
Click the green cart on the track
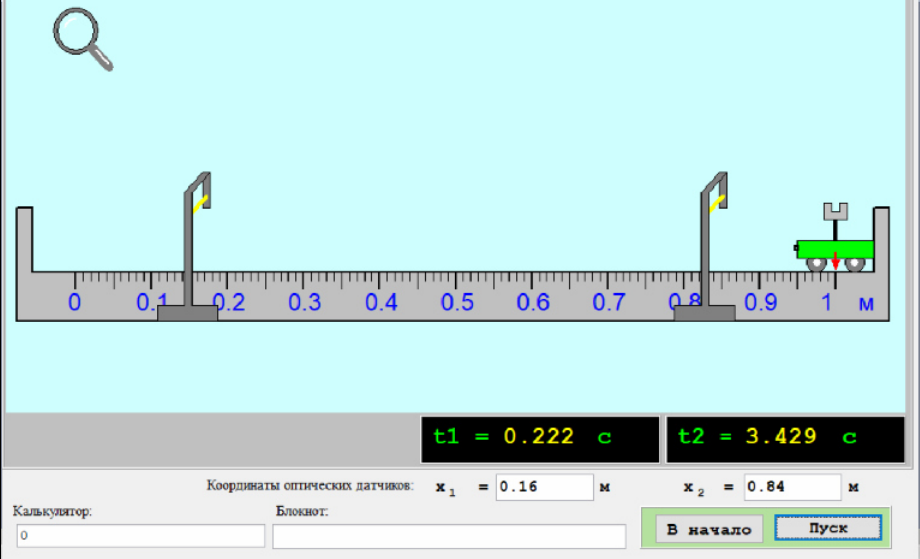(834, 249)
